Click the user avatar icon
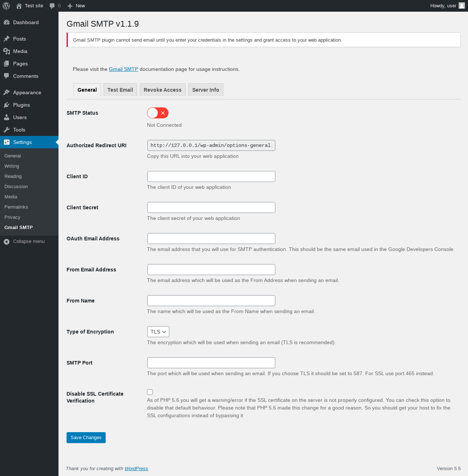468x476 pixels. pos(462,5)
